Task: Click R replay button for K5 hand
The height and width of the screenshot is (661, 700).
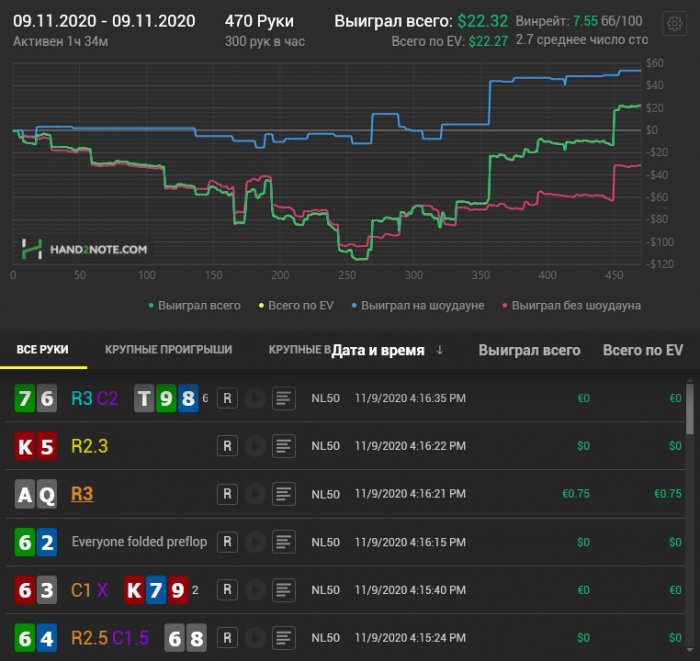Action: [227, 445]
